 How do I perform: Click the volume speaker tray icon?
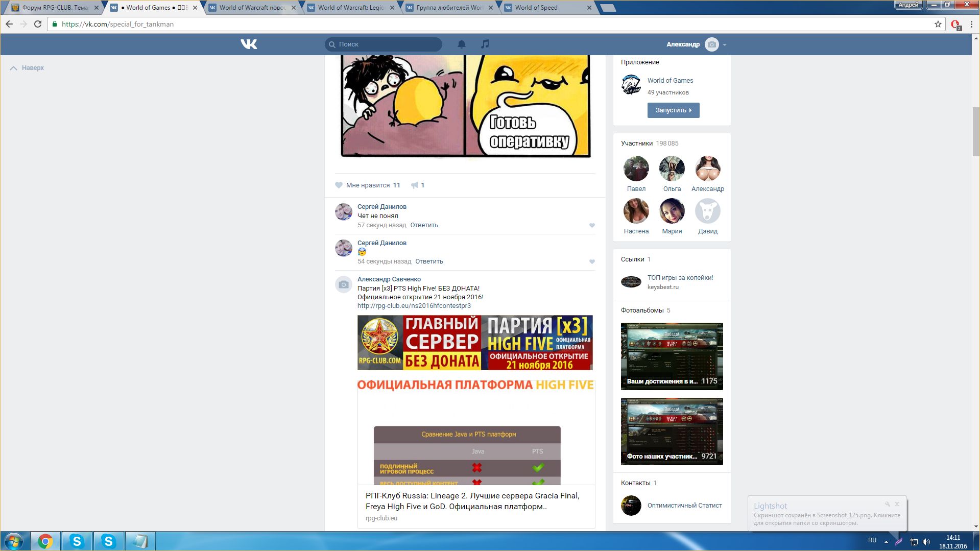tap(926, 542)
